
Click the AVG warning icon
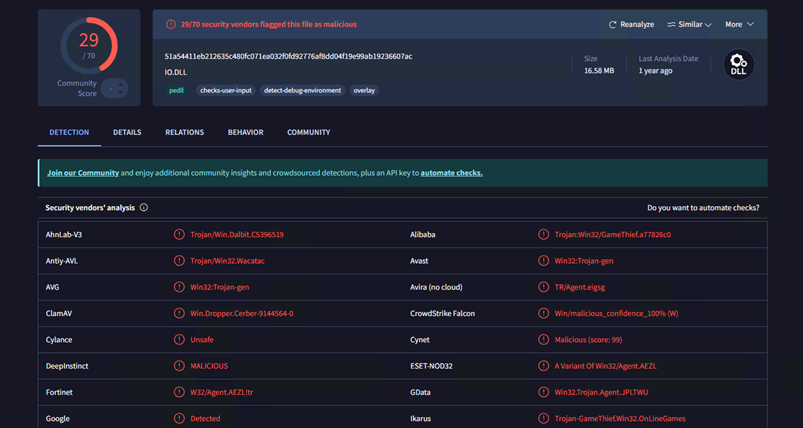point(179,287)
